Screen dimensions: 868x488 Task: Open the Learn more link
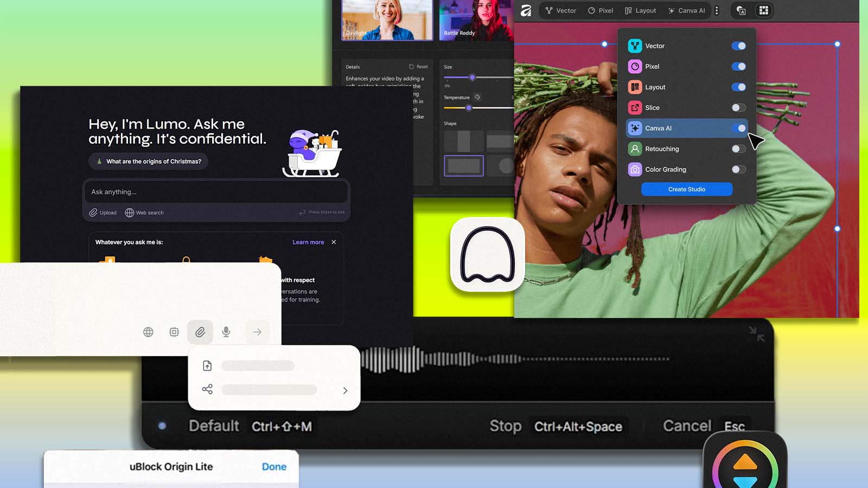coord(308,242)
